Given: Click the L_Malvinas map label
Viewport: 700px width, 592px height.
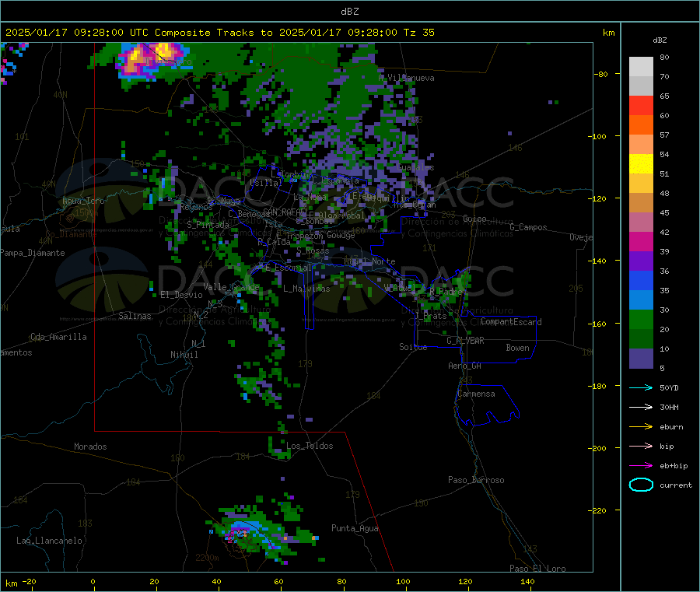Looking at the screenshot, I should pos(306,289).
